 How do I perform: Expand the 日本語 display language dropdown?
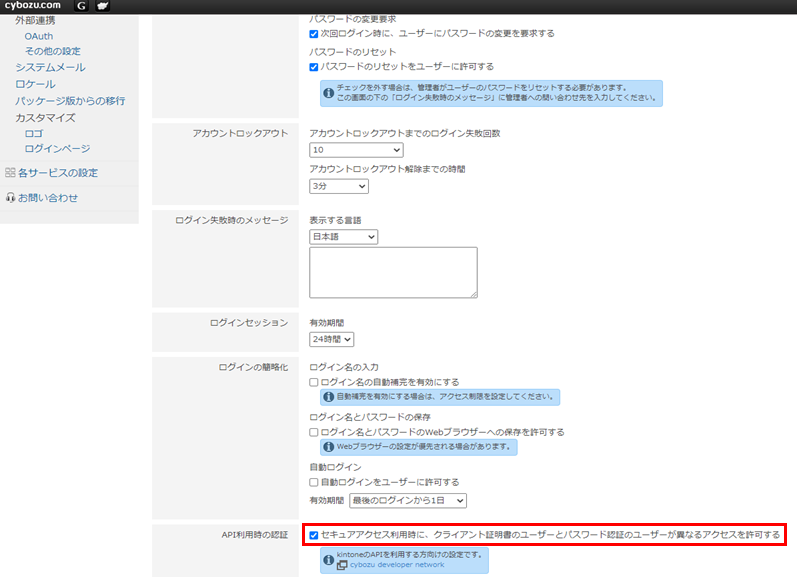[x=343, y=237]
